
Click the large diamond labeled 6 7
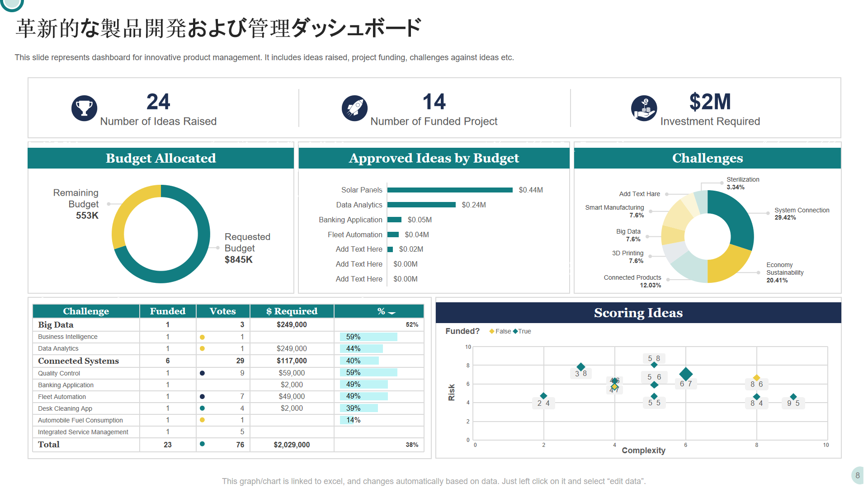pyautogui.click(x=686, y=374)
